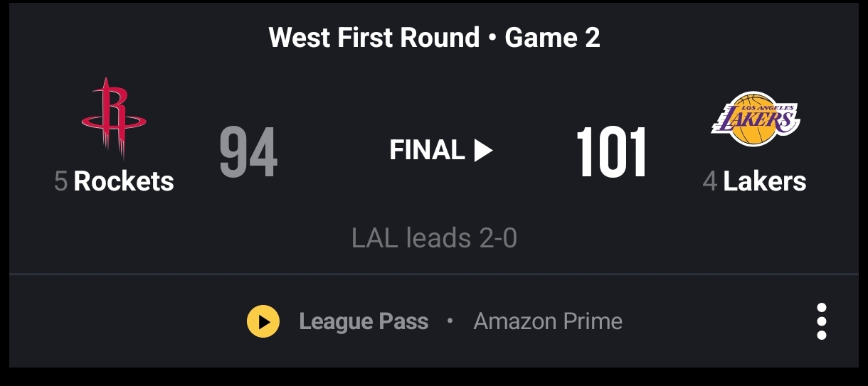The image size is (868, 386).
Task: Click the divider line above League Pass
Action: (x=434, y=274)
